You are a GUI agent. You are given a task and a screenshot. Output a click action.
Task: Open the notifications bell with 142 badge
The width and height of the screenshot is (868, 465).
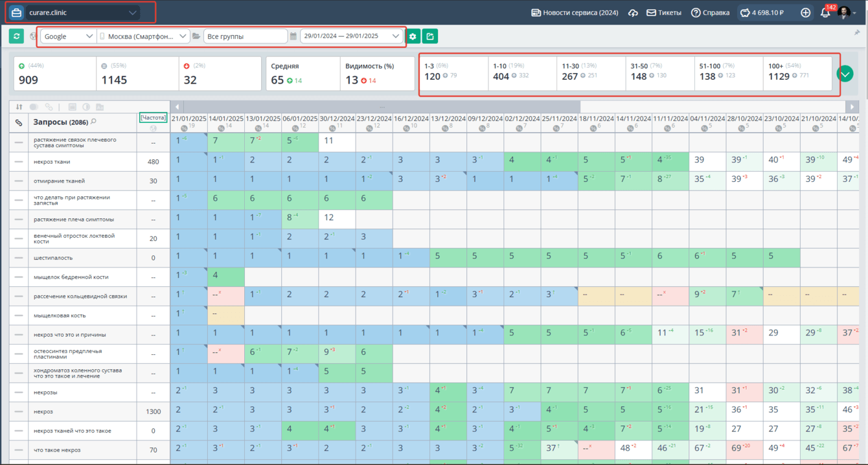825,13
